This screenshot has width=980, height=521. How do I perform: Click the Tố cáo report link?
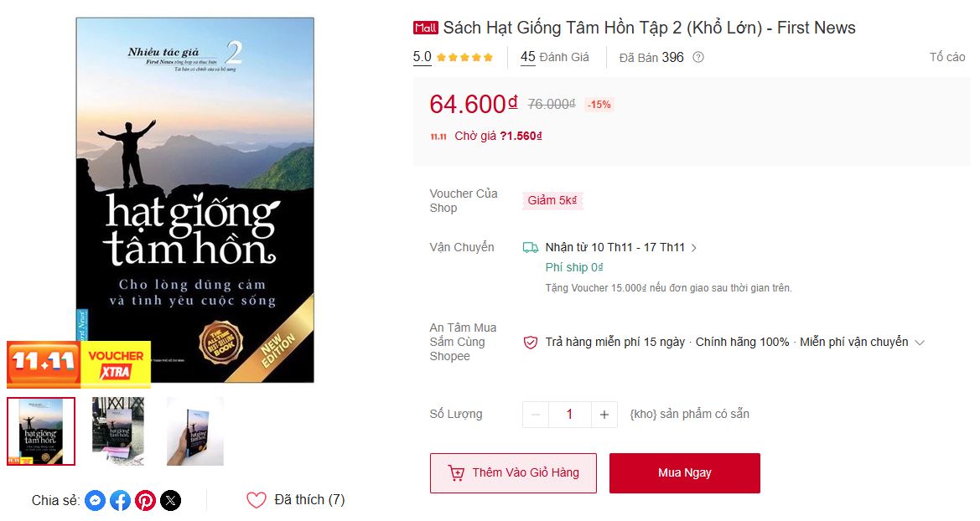tap(946, 58)
